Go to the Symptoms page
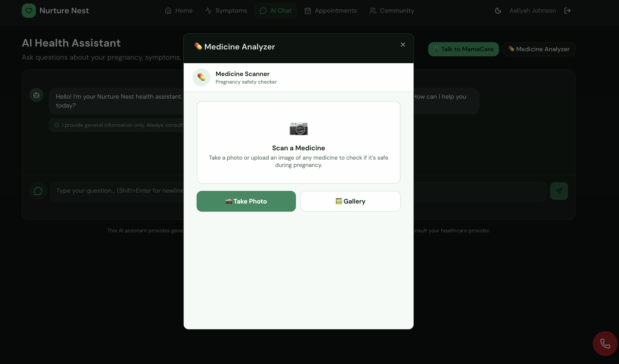 pyautogui.click(x=226, y=11)
